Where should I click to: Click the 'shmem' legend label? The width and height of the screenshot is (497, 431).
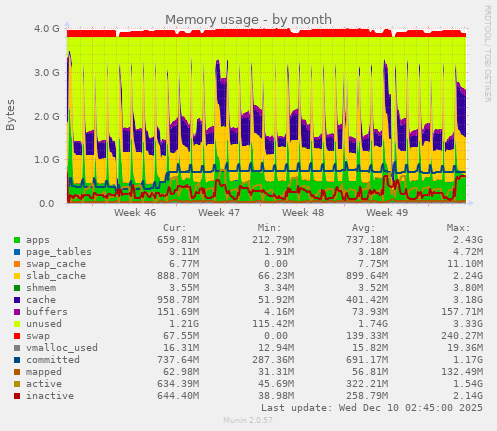coord(41,288)
